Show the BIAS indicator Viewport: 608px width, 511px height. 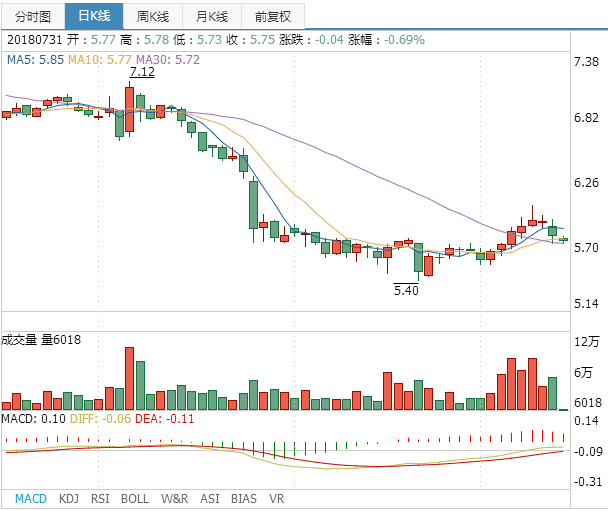tap(244, 499)
